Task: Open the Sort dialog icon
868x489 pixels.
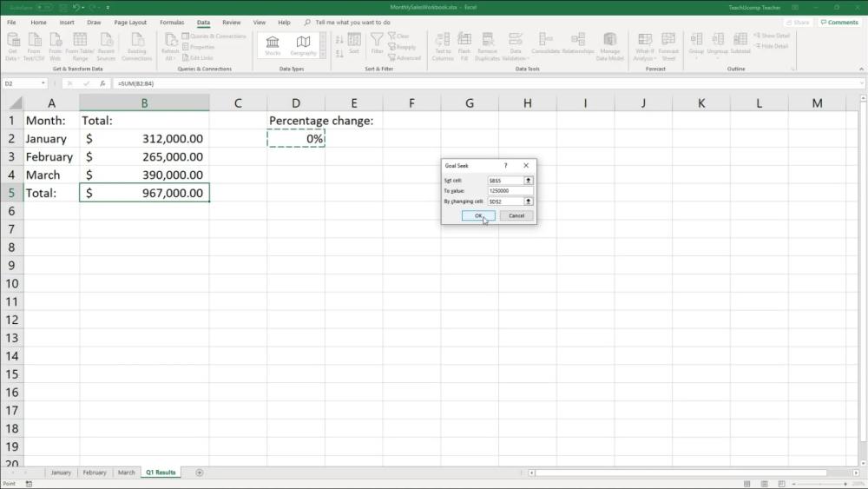Action: 354,43
